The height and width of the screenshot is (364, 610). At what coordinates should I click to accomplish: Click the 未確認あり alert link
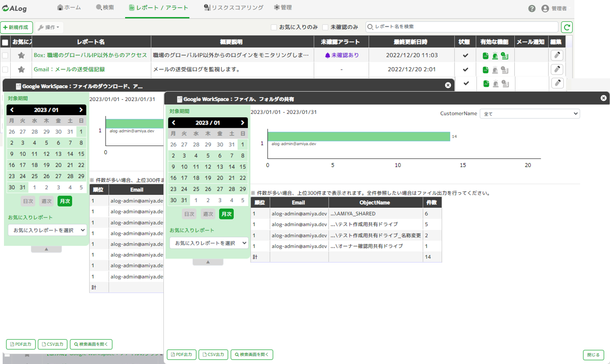(342, 55)
